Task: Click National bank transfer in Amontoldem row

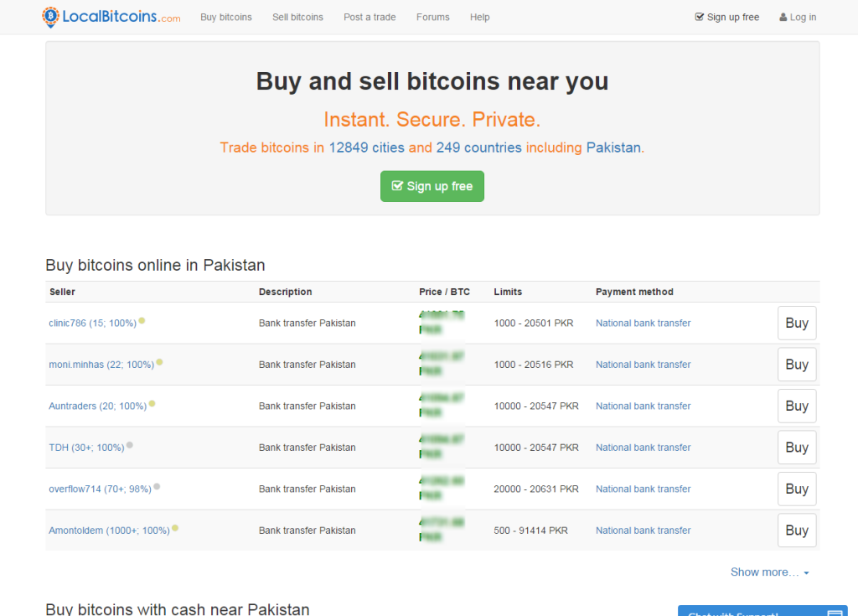Action: [x=643, y=531]
